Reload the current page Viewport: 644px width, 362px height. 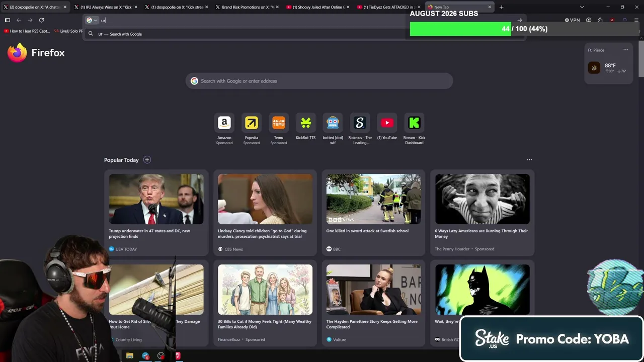pos(42,20)
